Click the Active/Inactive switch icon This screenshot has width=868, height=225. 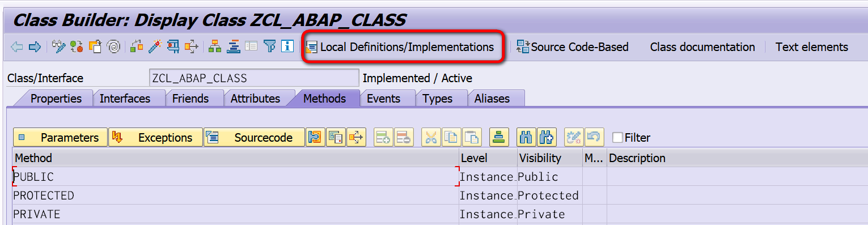coord(77,47)
